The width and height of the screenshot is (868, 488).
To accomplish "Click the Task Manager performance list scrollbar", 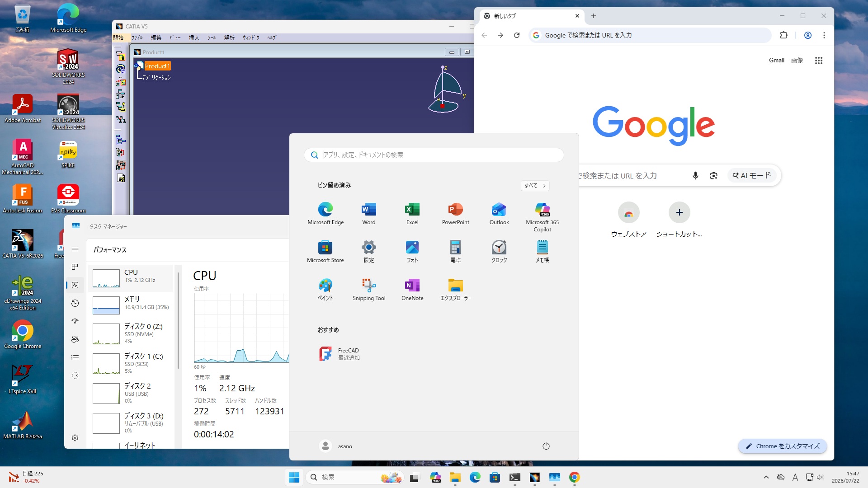I will click(178, 321).
